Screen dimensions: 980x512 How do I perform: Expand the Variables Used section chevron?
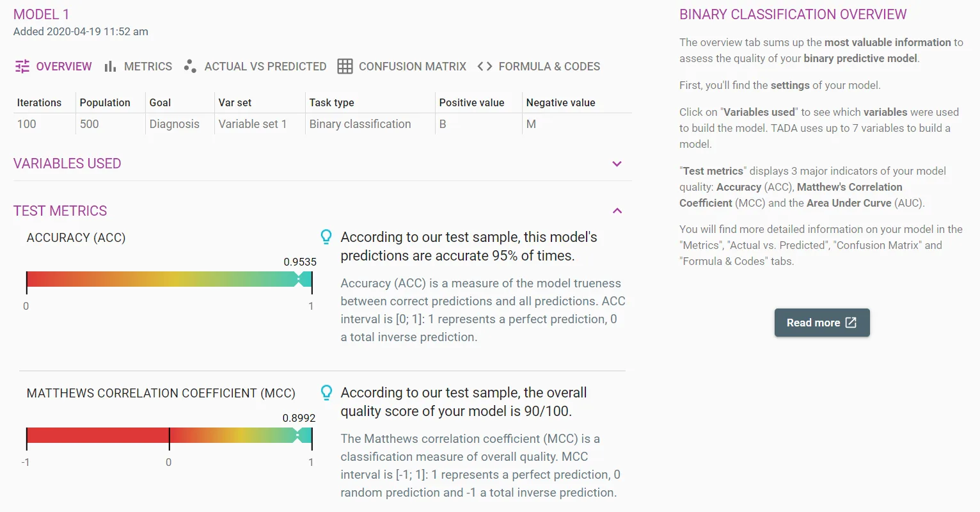click(617, 164)
